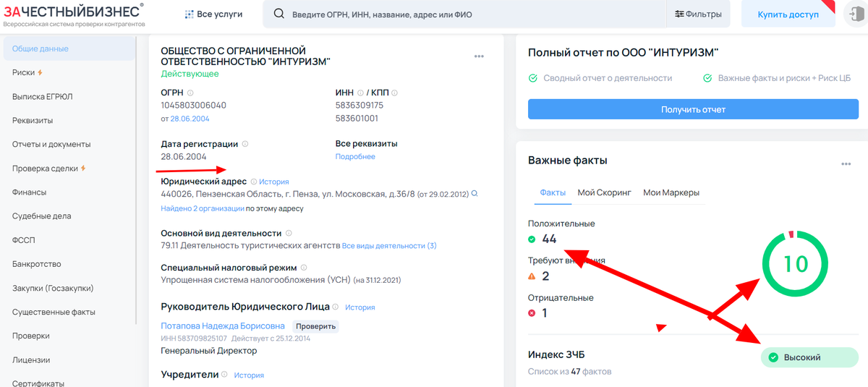The image size is (868, 387).
Task: Open the Финансы sidebar section
Action: (29, 192)
